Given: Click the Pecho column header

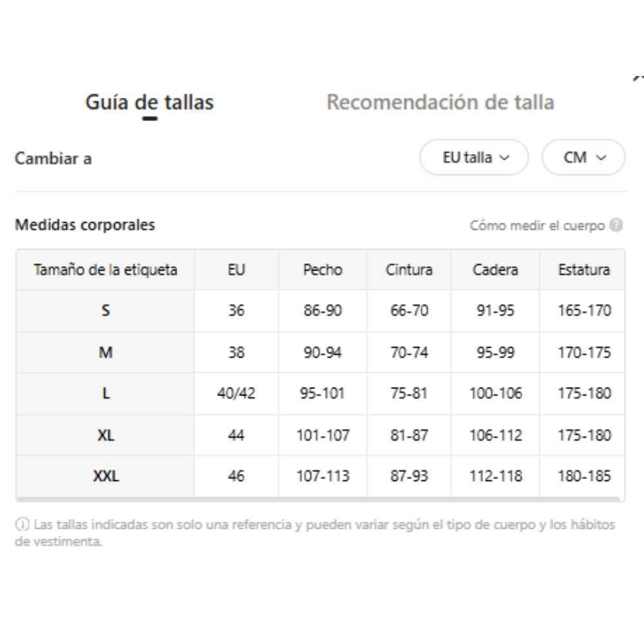Looking at the screenshot, I should pos(323,270).
